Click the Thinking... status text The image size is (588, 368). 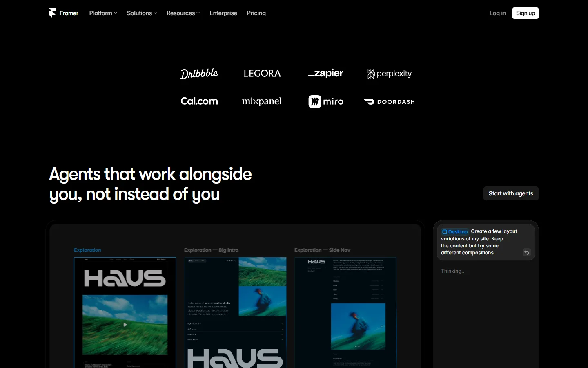(453, 271)
